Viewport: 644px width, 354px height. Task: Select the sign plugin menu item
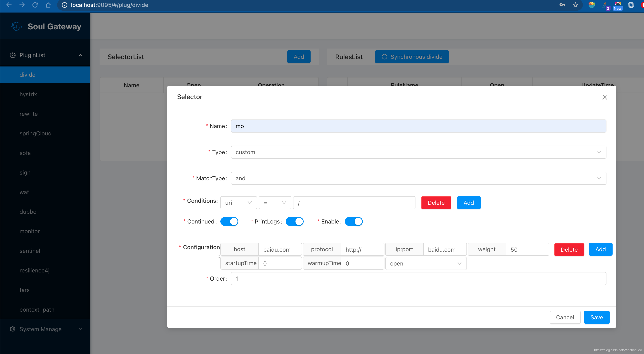pos(45,173)
